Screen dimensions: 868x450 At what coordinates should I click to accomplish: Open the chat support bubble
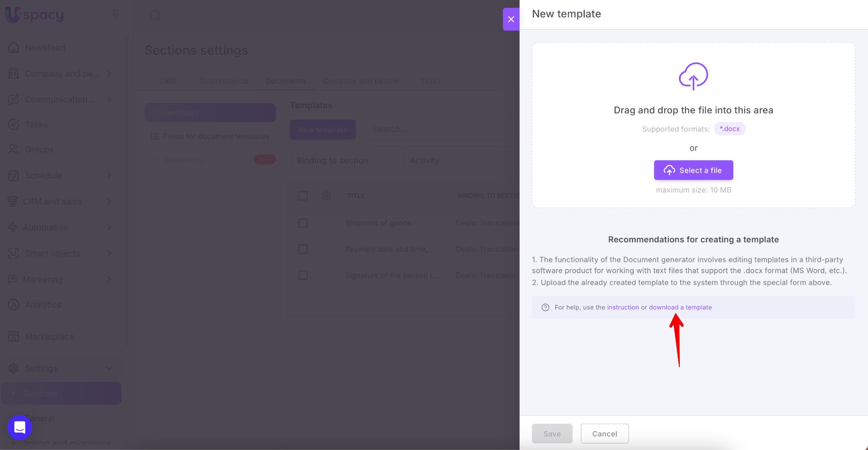20,427
